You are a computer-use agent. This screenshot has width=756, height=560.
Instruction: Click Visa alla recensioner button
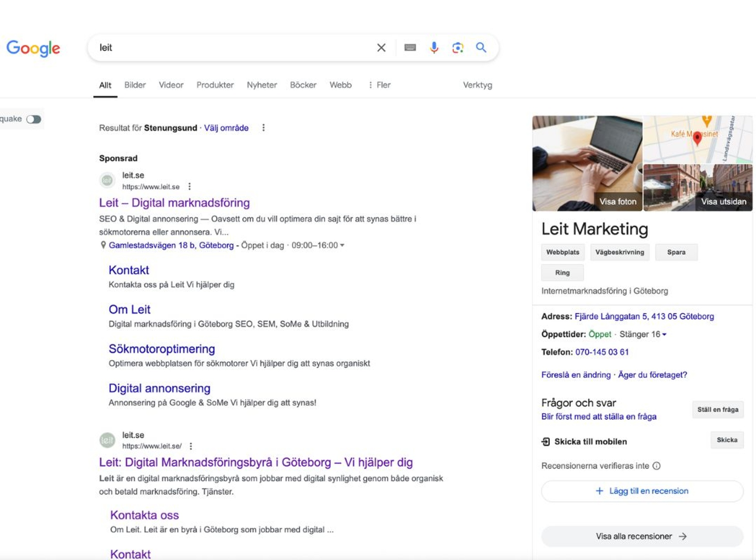point(642,536)
